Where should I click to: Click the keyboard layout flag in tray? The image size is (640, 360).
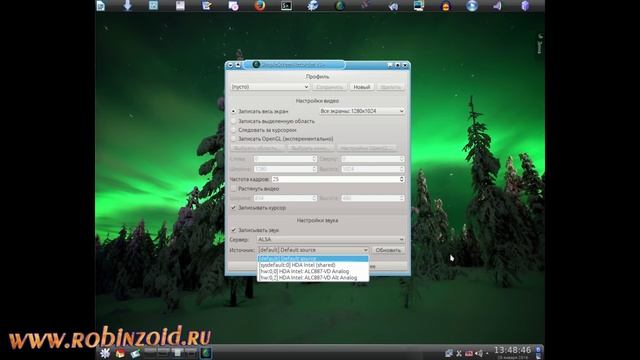(x=469, y=353)
